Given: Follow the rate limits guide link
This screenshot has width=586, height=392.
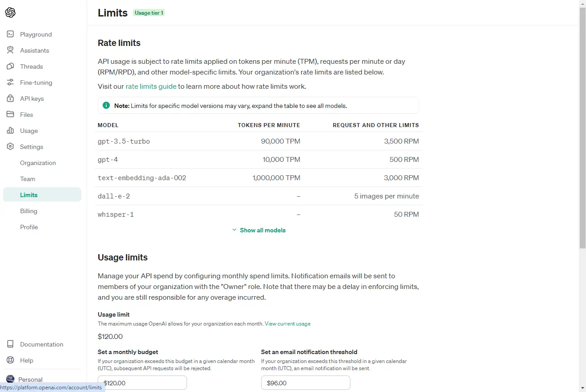Looking at the screenshot, I should click(x=151, y=87).
